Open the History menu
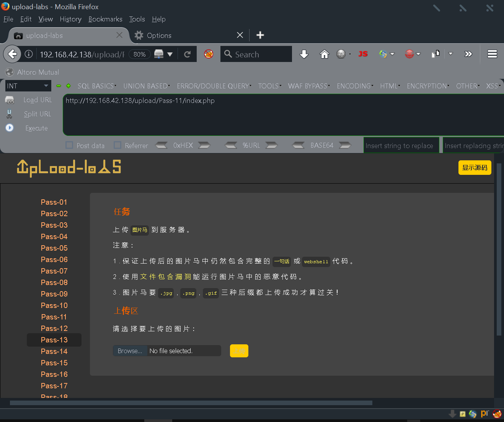 70,19
